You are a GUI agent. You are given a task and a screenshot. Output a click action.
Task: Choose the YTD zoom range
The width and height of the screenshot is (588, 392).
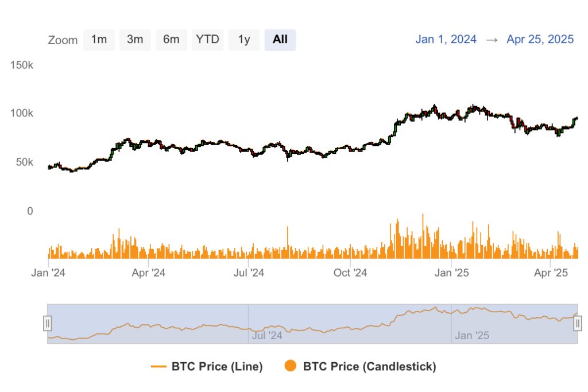click(207, 40)
